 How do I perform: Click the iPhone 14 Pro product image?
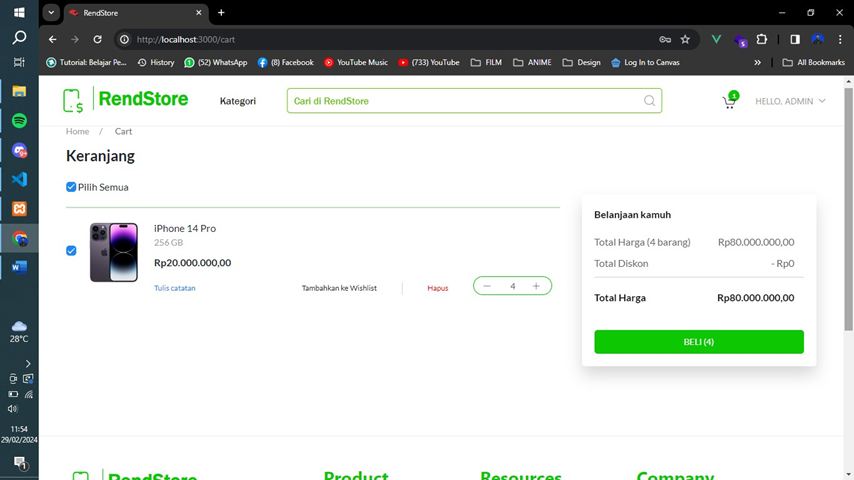tap(114, 252)
